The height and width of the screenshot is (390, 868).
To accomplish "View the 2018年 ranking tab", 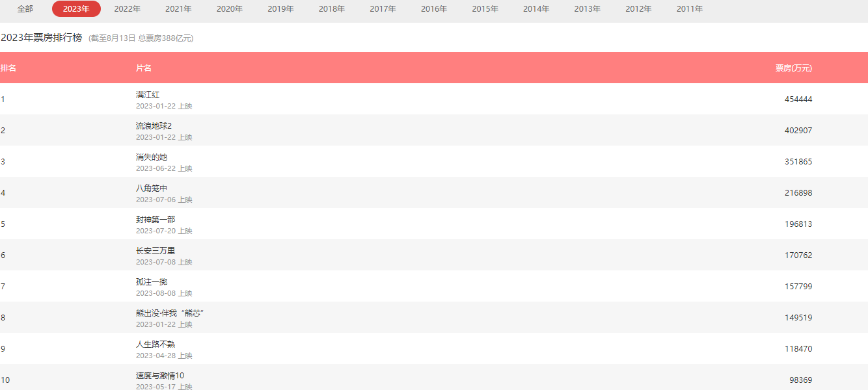I will point(332,9).
